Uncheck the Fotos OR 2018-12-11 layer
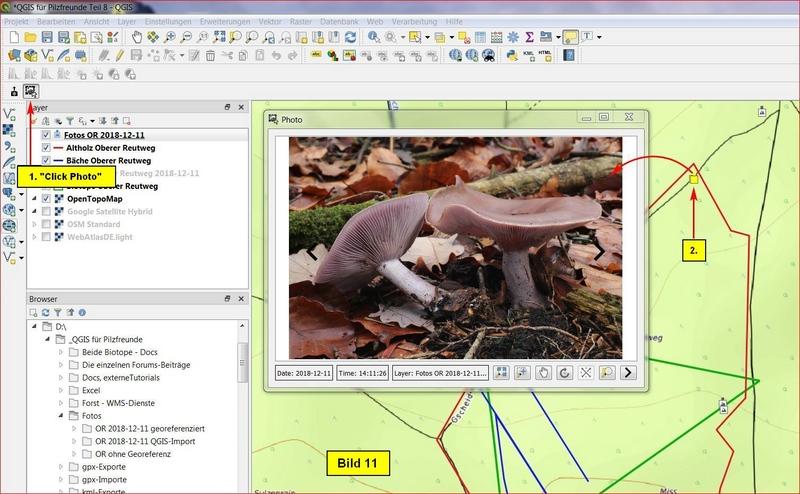This screenshot has width=800, height=494. [x=46, y=134]
